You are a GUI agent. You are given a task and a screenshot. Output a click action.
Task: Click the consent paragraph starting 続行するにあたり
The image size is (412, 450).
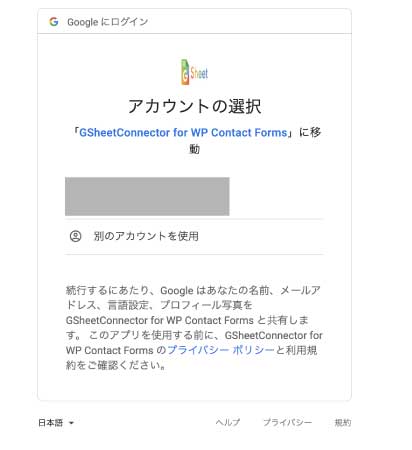coord(194,327)
